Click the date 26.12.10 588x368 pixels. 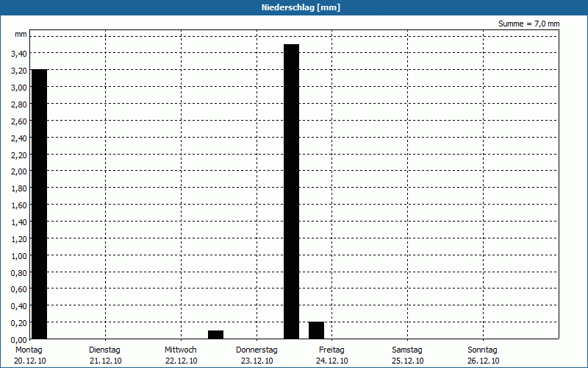point(484,361)
